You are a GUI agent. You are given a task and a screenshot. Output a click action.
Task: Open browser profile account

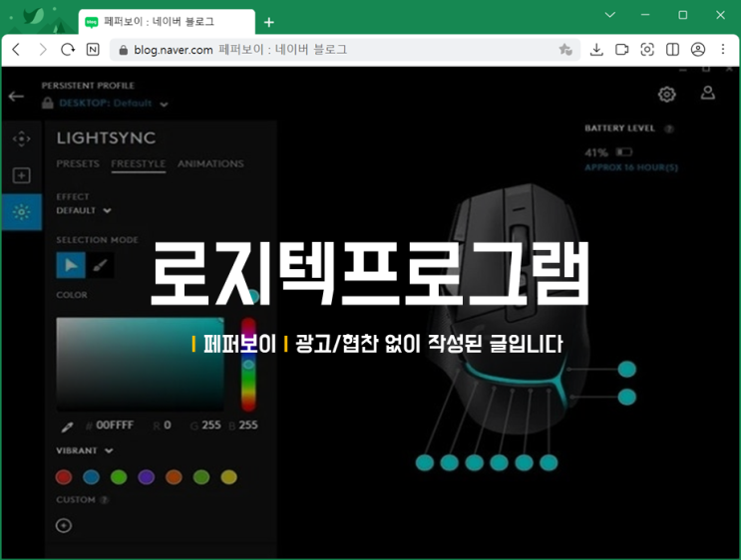(x=698, y=50)
